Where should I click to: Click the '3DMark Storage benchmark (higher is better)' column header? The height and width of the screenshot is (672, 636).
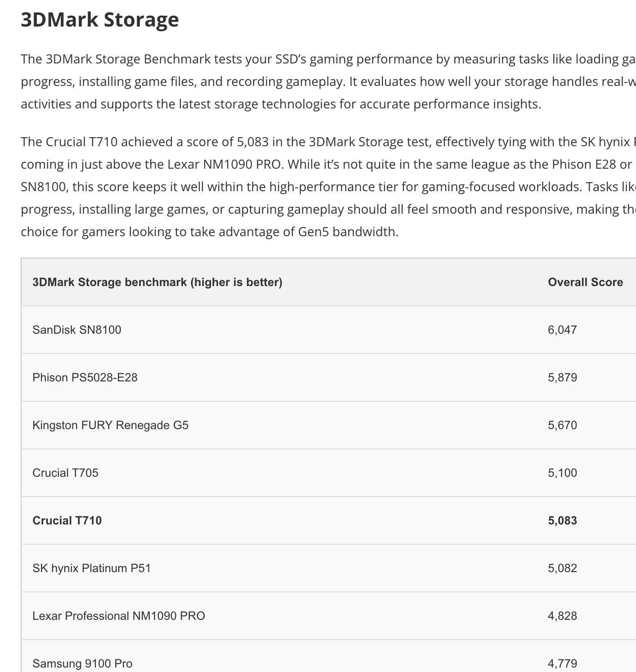coord(157,282)
